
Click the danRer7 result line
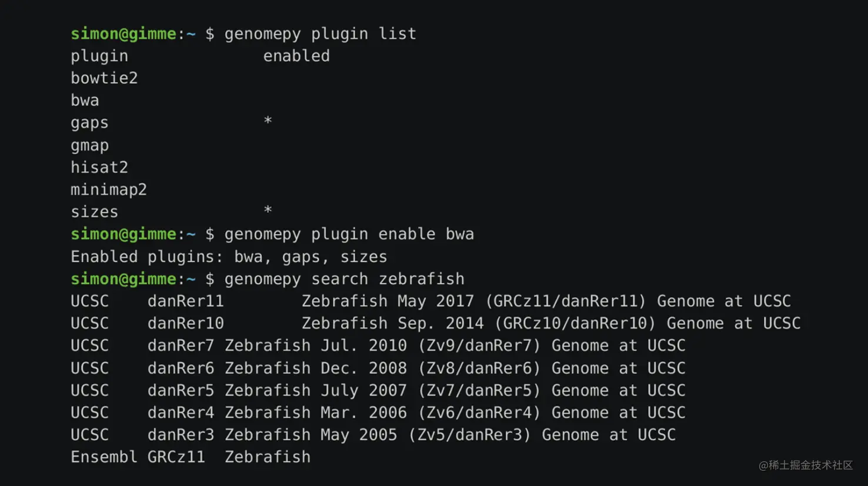[x=378, y=346]
